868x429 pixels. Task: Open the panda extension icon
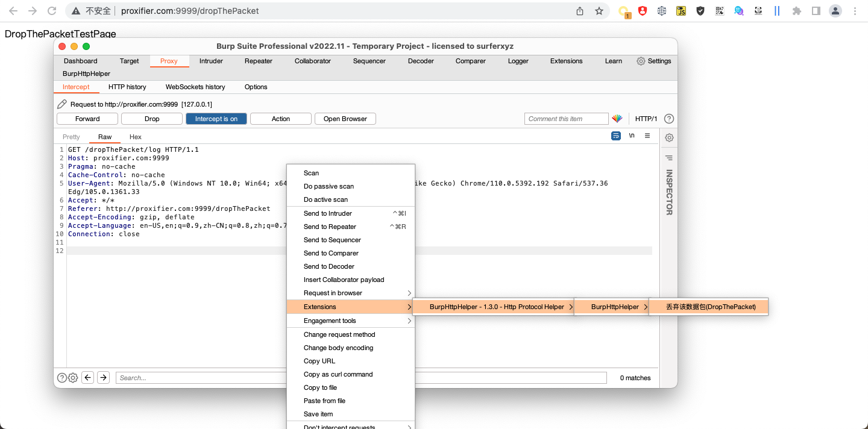pos(758,11)
